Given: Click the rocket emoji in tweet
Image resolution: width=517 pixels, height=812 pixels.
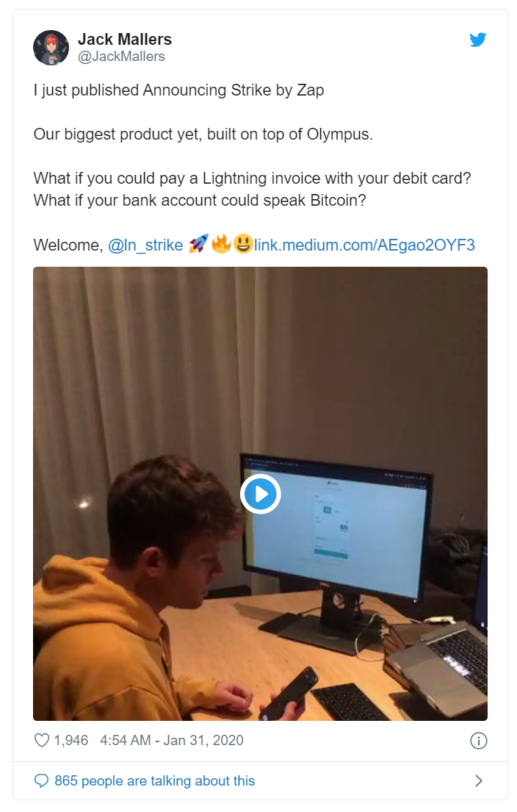Looking at the screenshot, I should pos(198,244).
